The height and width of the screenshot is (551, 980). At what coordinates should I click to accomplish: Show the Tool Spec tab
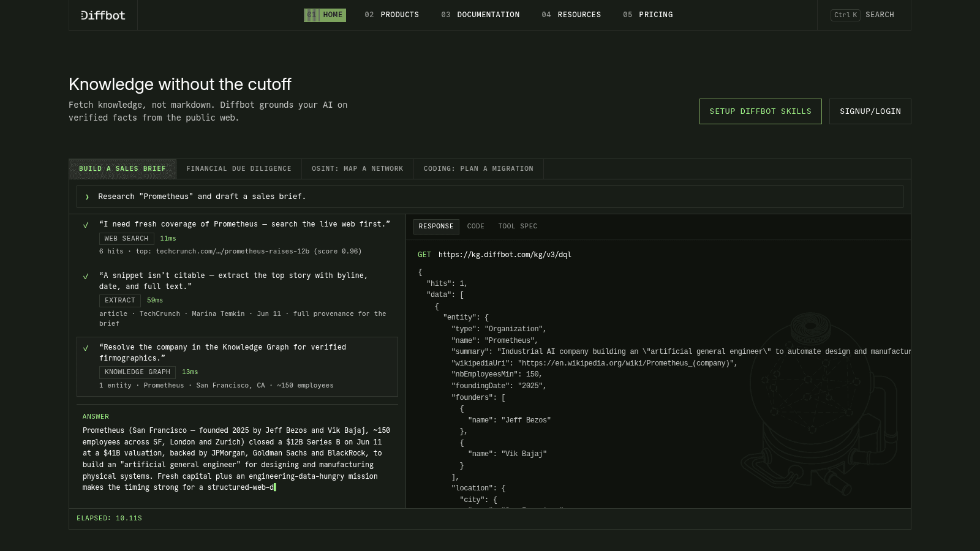[518, 227]
